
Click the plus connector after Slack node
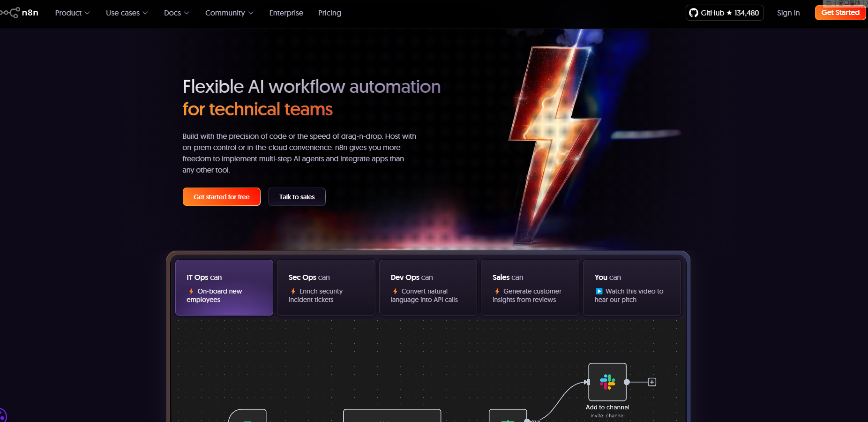(x=652, y=382)
